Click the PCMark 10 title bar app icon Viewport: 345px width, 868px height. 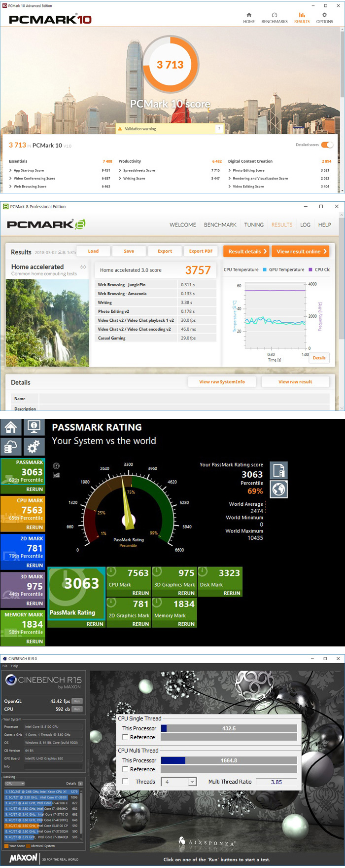[4, 6]
